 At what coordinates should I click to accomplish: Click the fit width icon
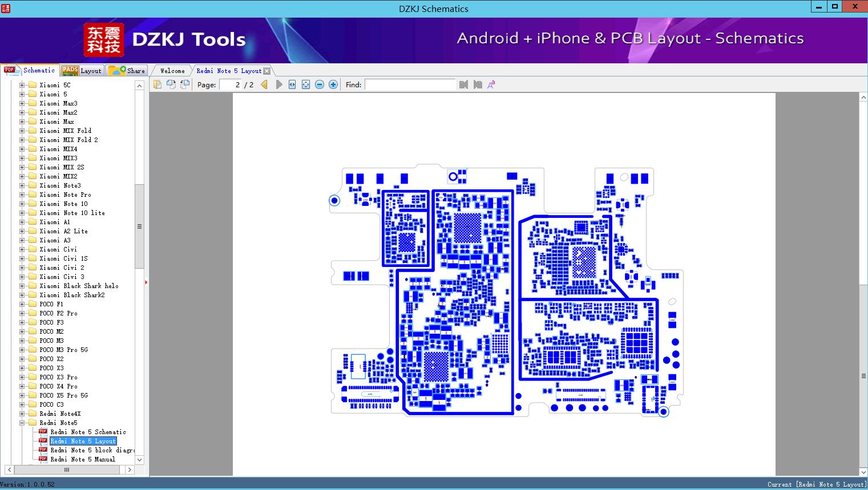click(292, 84)
